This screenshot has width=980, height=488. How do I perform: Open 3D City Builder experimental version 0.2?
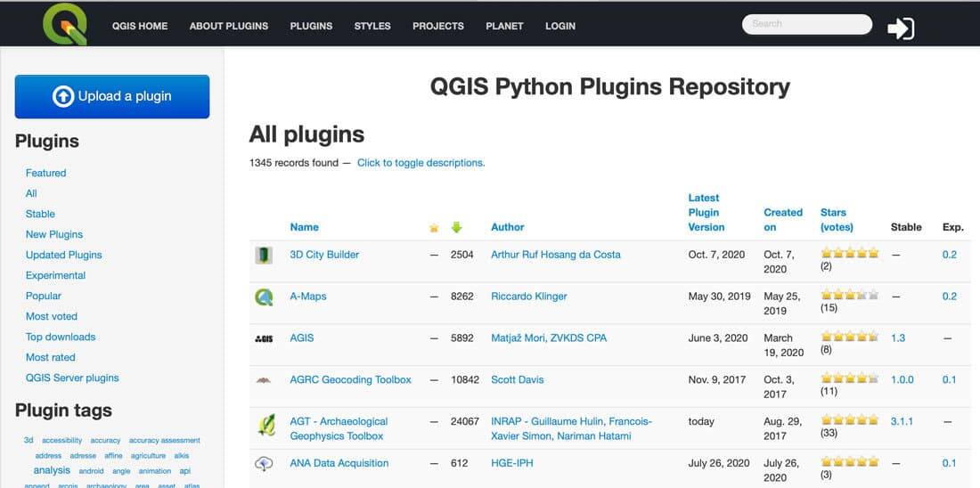(950, 255)
